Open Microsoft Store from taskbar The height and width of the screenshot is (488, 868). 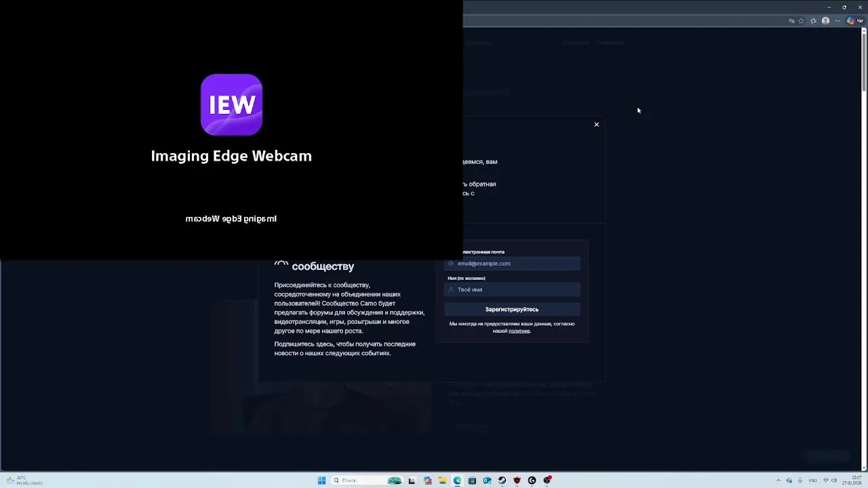tap(472, 481)
